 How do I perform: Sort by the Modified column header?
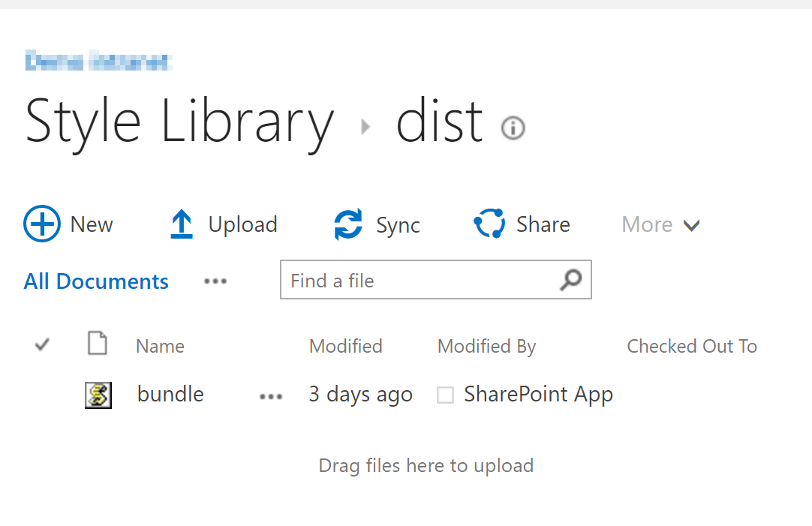point(346,346)
